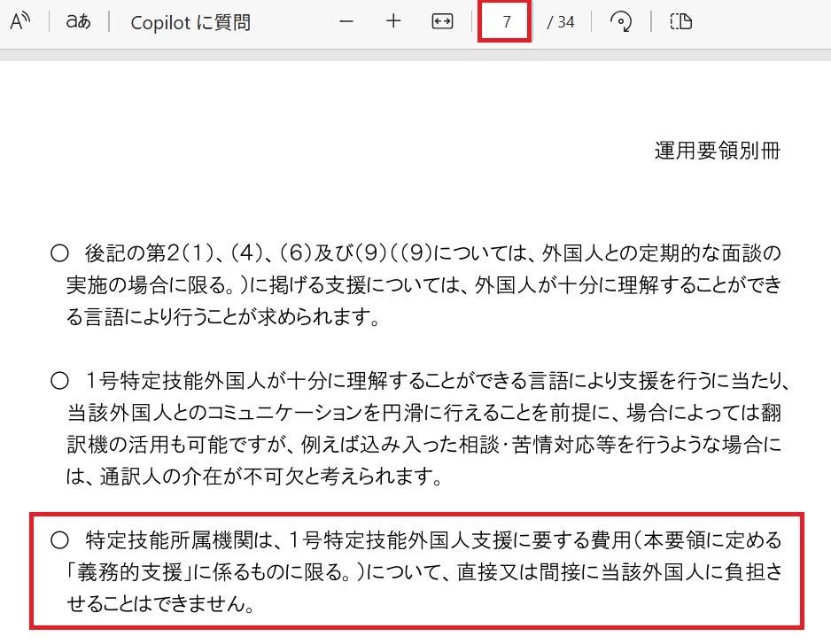The image size is (831, 644).
Task: Click the bullet circle before 後記の第2
Action: pos(59,255)
